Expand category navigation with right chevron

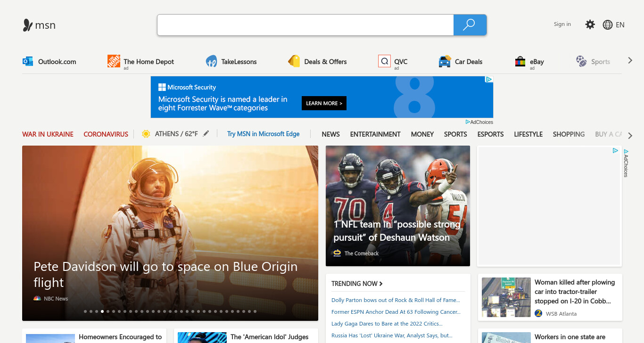tap(630, 136)
